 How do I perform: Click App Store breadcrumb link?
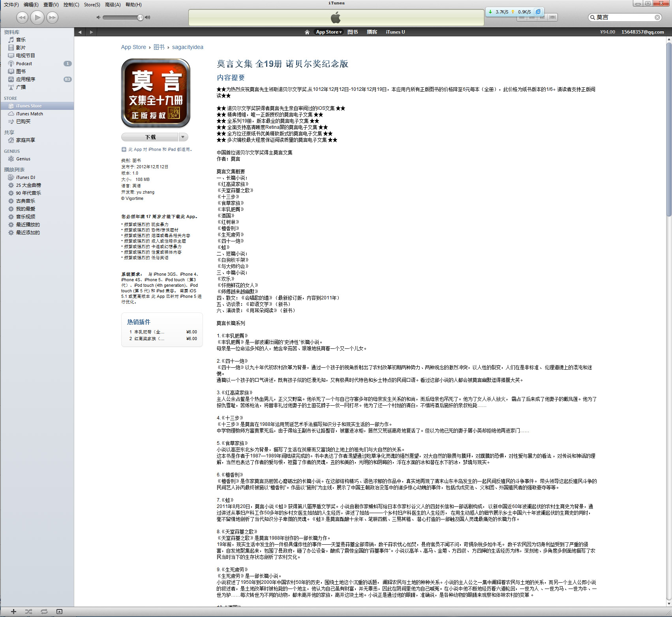coord(133,47)
